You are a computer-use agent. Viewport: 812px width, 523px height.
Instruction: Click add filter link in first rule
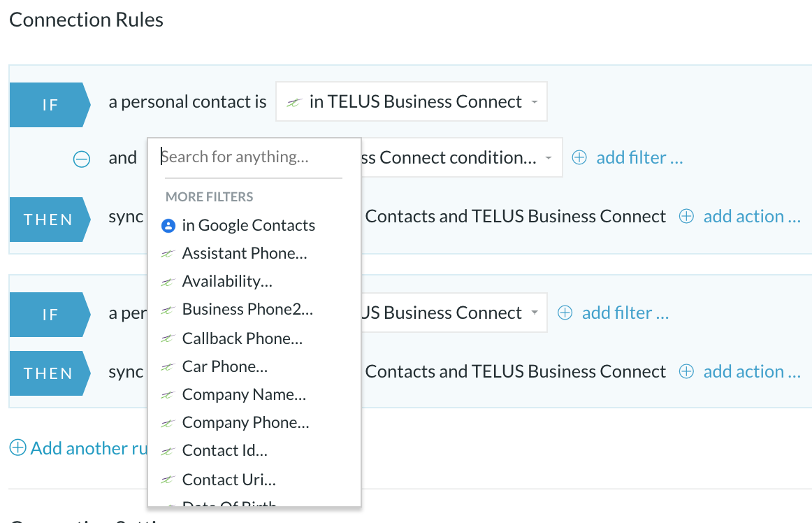click(x=639, y=157)
